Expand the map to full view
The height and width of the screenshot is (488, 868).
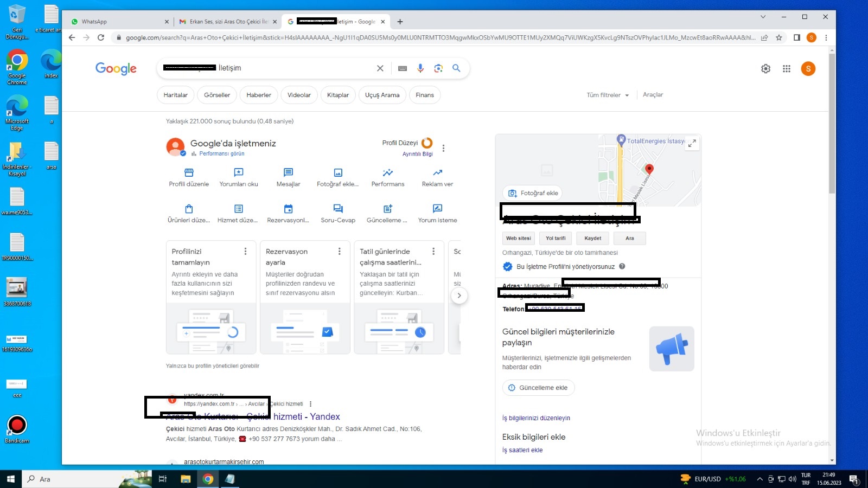click(692, 144)
